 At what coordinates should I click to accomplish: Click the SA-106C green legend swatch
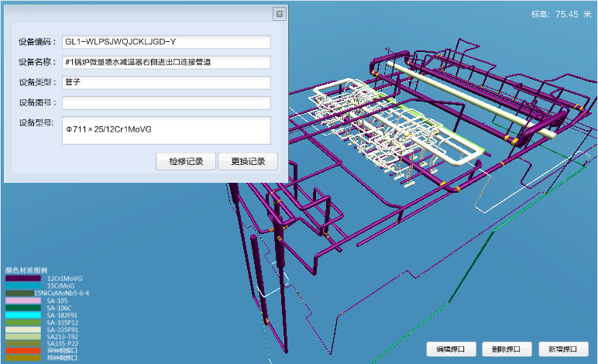coord(23,308)
